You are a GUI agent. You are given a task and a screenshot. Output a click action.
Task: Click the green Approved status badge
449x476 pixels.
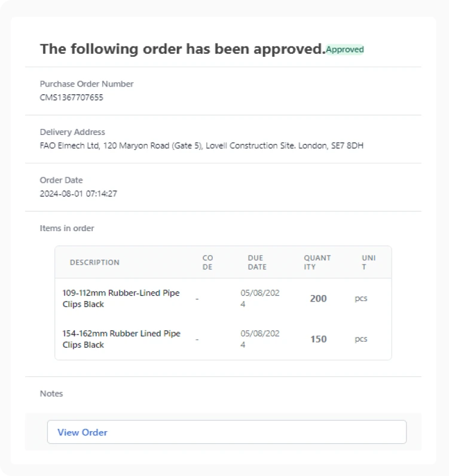pos(345,50)
